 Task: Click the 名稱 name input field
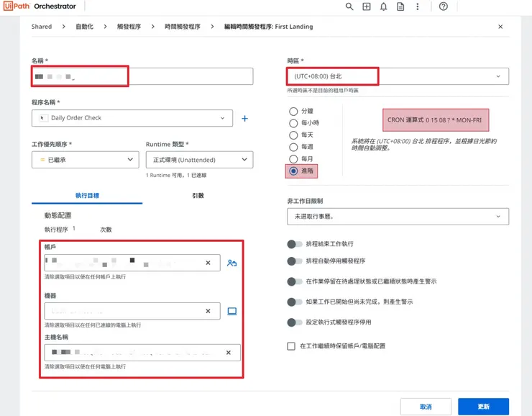click(142, 76)
